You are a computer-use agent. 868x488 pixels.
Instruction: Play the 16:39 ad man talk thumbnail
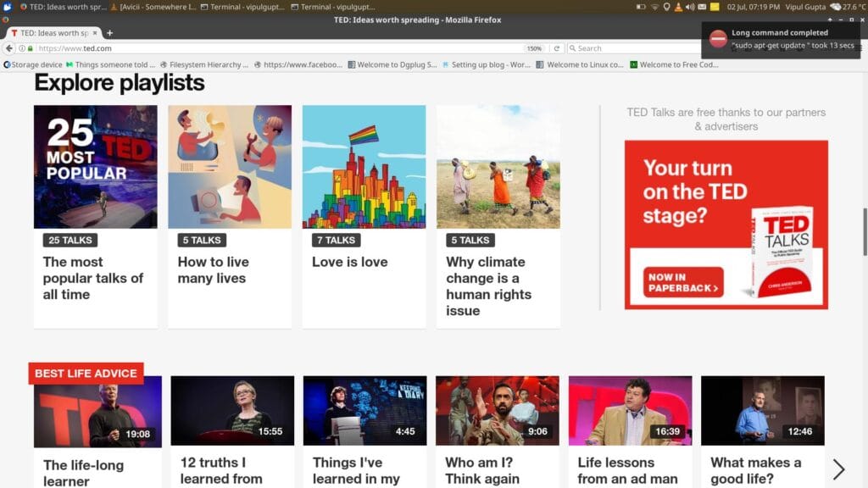pos(630,411)
